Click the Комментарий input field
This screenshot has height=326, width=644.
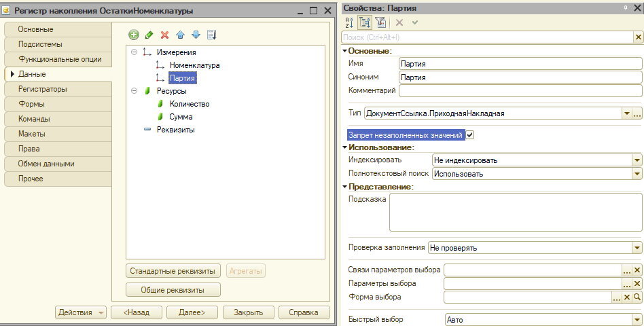point(520,90)
